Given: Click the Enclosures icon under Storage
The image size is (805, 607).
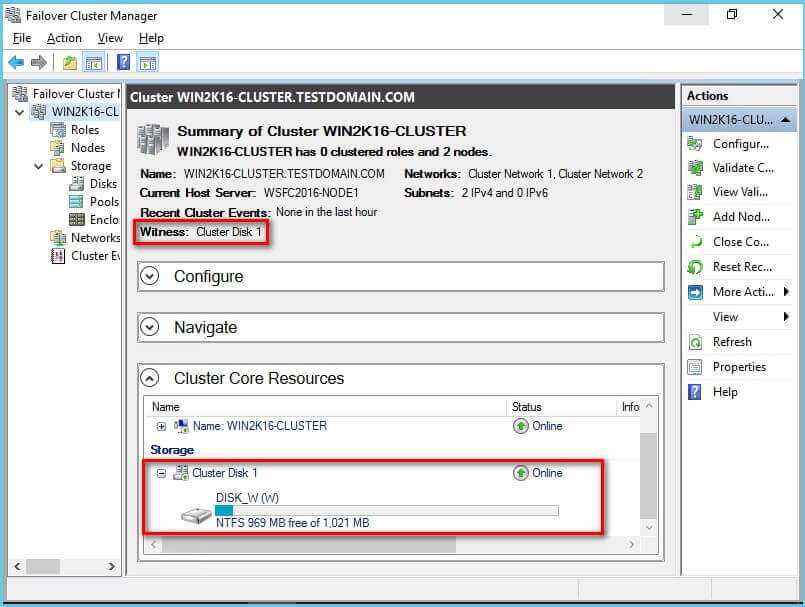Looking at the screenshot, I should [x=76, y=220].
